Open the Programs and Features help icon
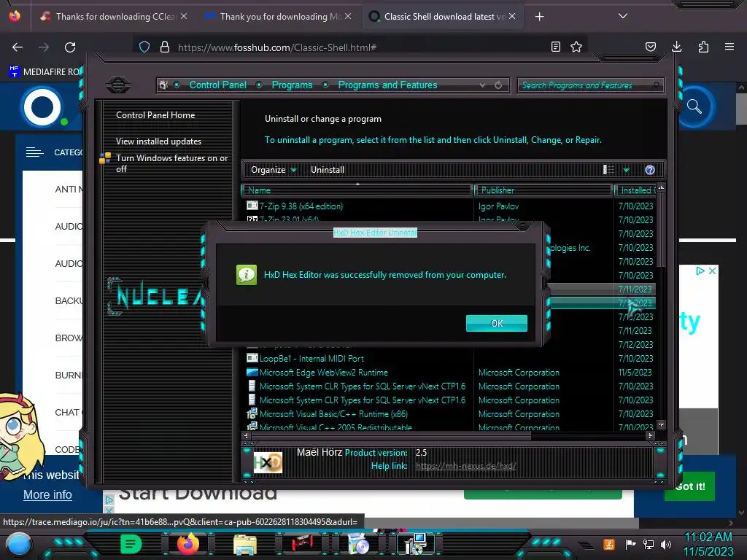This screenshot has height=560, width=747. point(650,170)
